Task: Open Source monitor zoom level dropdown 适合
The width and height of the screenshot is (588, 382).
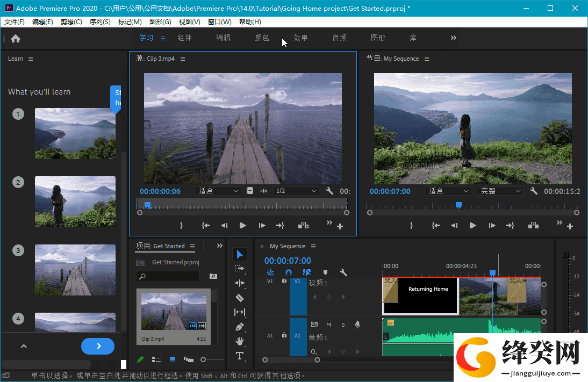Action: click(218, 191)
